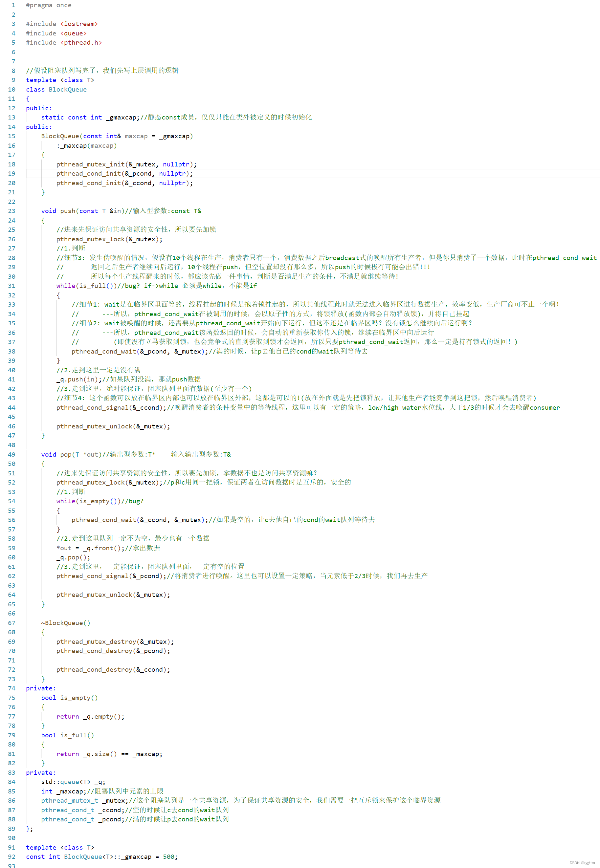This screenshot has height=868, width=600.
Task: Click 'const int BlockQueue<T>::_gmaxcap = 500;' line
Action: click(101, 857)
